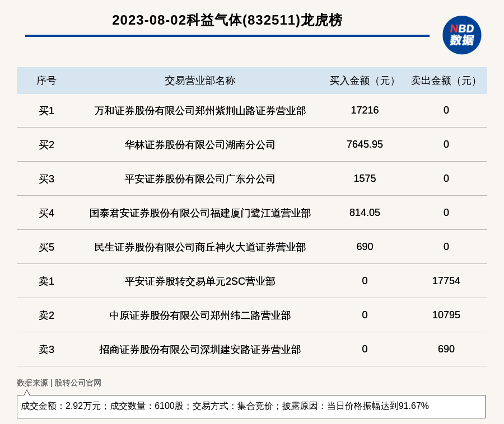
Task: Click the 卖出金额（元） column header
Action: (x=446, y=81)
